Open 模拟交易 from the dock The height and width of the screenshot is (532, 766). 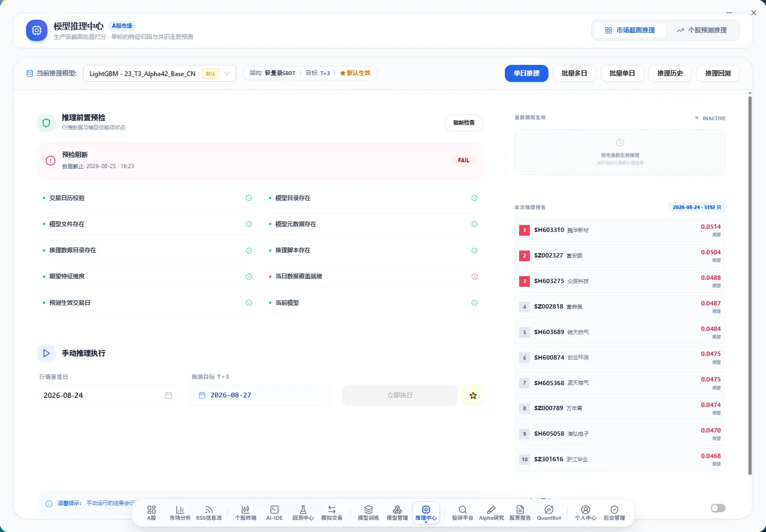pos(332,513)
